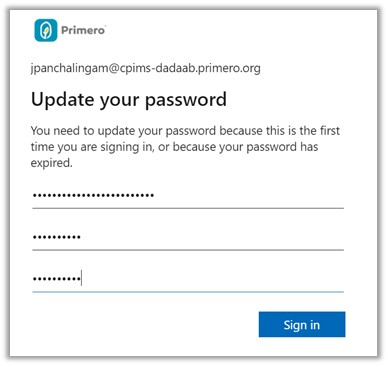Focus the first (current) password field
The image size is (389, 367).
pos(188,196)
